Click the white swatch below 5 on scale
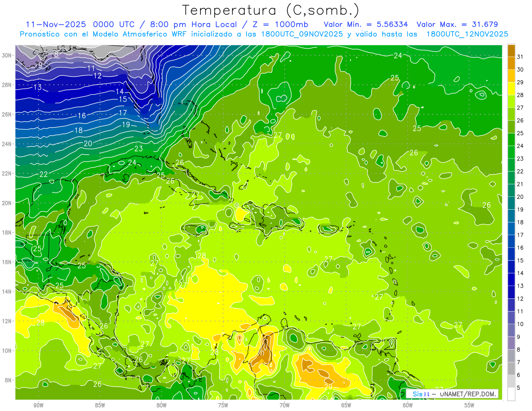The image size is (532, 411). pos(511,394)
